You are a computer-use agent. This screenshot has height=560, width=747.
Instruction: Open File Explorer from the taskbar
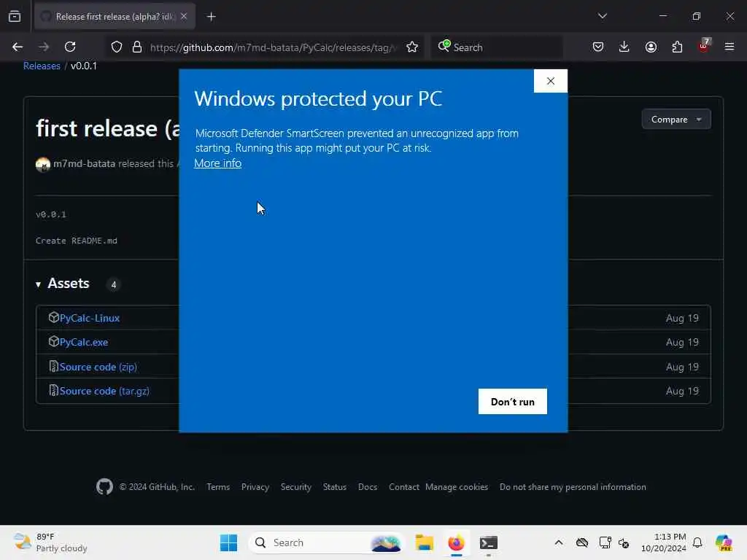click(424, 542)
